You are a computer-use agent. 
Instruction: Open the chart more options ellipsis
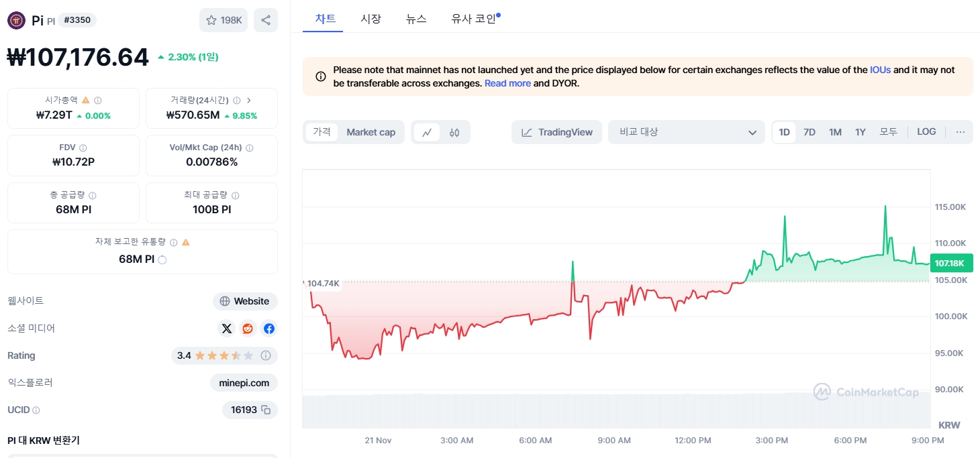coord(961,132)
